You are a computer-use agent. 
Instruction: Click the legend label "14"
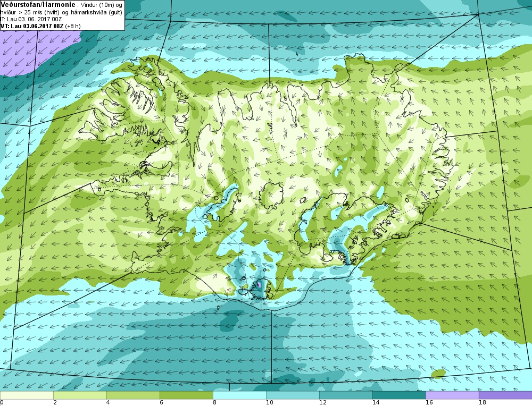tap(376, 402)
